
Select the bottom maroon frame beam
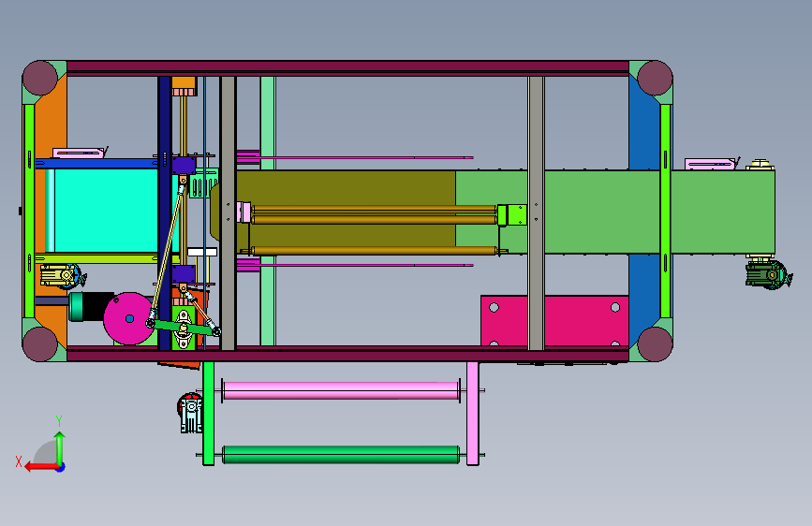click(348, 355)
